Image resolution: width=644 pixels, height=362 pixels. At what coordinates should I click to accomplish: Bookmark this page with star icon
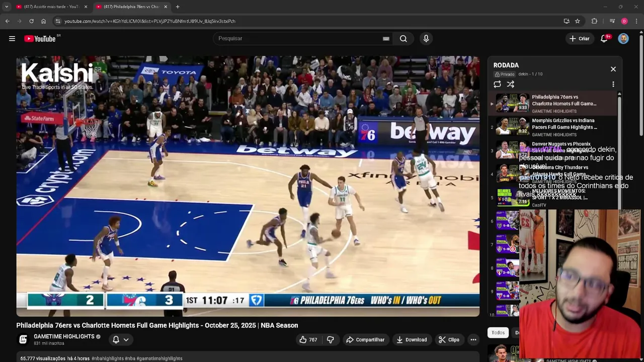pyautogui.click(x=578, y=21)
